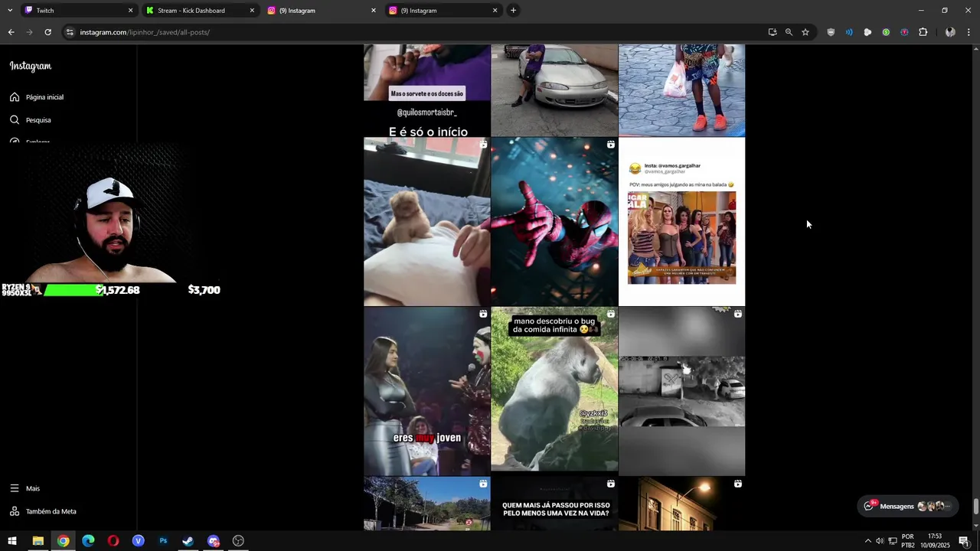
Task: Open Instagram Página inicial home link
Action: pyautogui.click(x=37, y=97)
